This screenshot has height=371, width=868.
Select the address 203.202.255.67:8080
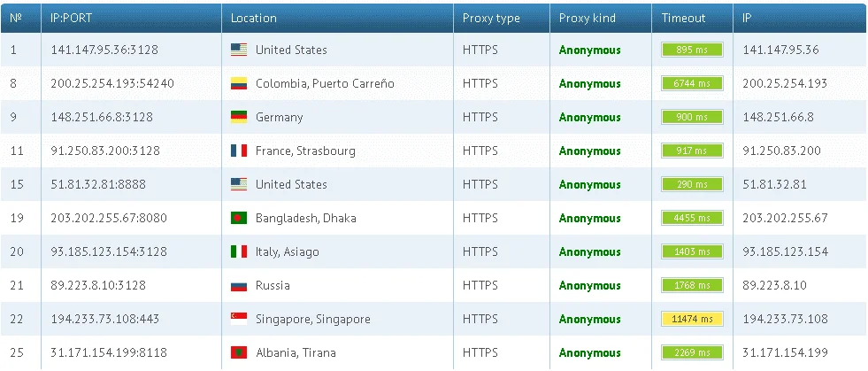coord(109,218)
